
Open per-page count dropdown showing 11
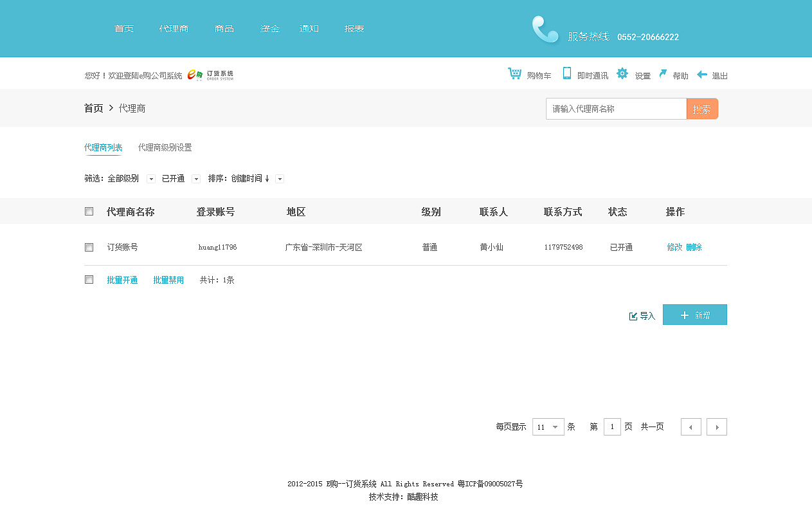coord(548,427)
